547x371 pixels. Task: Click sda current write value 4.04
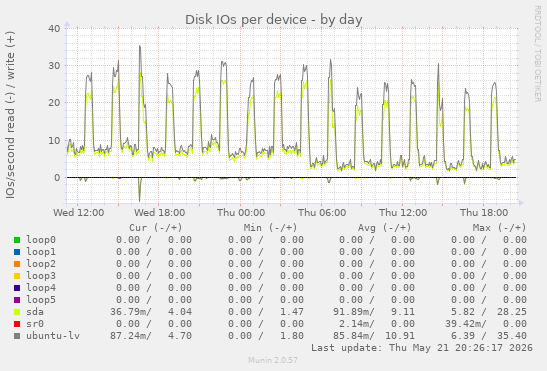point(180,312)
